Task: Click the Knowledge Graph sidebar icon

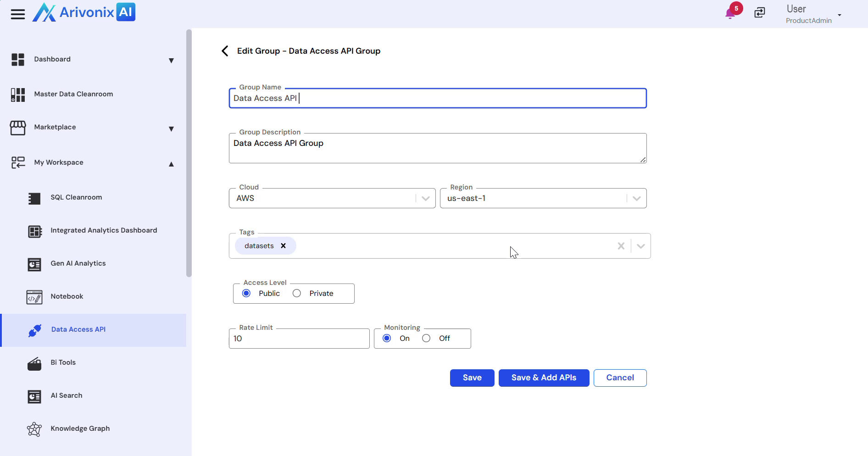Action: click(x=34, y=429)
